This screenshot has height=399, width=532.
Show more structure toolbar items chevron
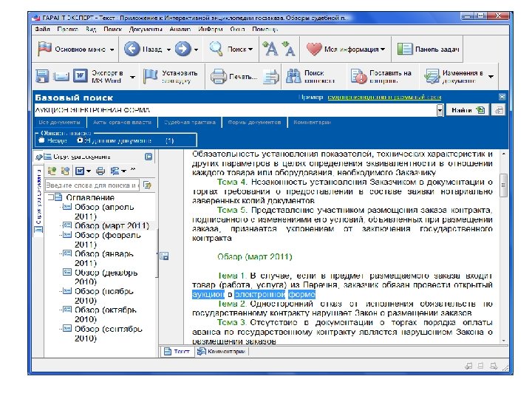coord(133,170)
